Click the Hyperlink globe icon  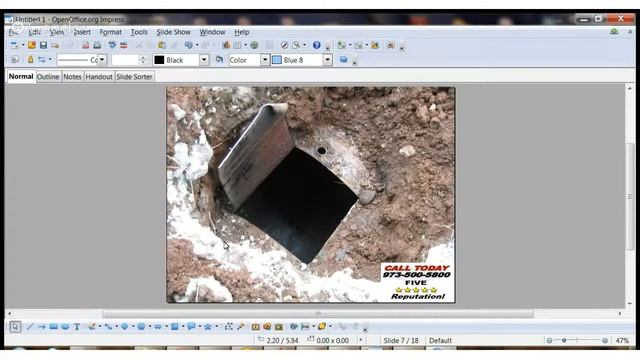254,45
